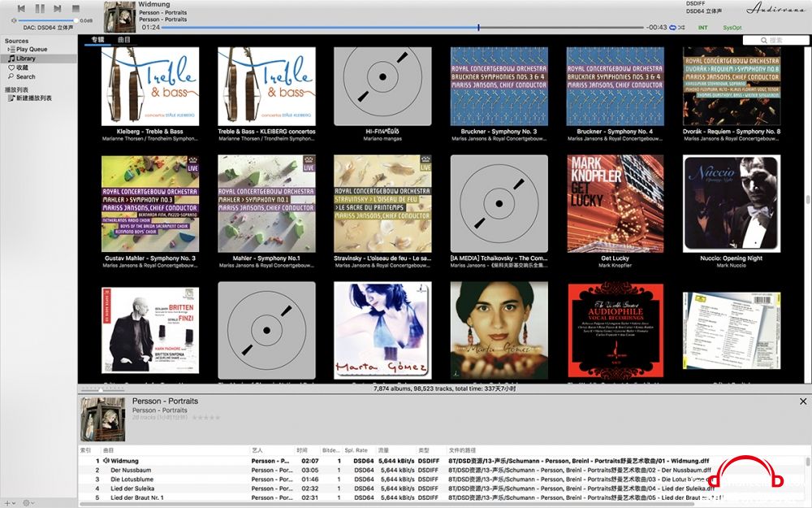Close the Persson - Portraits album panel
Screen dimensions: 812x508
803,402
